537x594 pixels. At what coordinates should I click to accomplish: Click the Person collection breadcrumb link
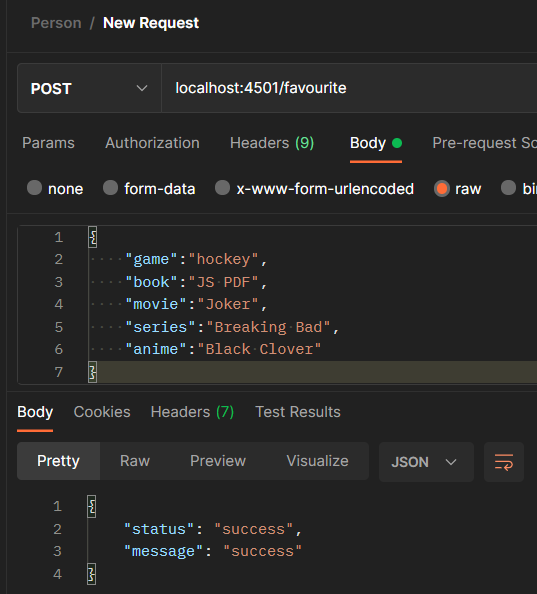click(x=56, y=23)
